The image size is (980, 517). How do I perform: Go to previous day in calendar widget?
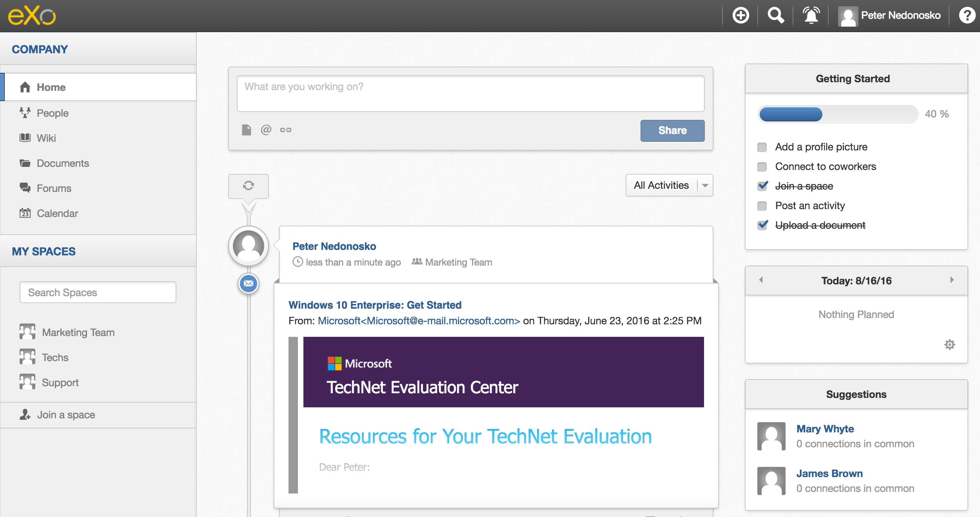pos(761,280)
